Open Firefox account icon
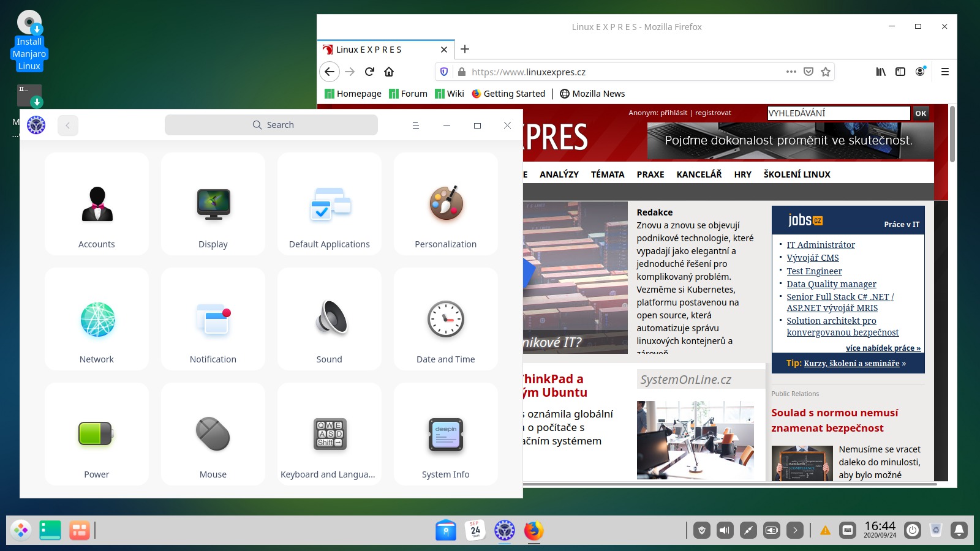980x551 pixels. click(920, 72)
